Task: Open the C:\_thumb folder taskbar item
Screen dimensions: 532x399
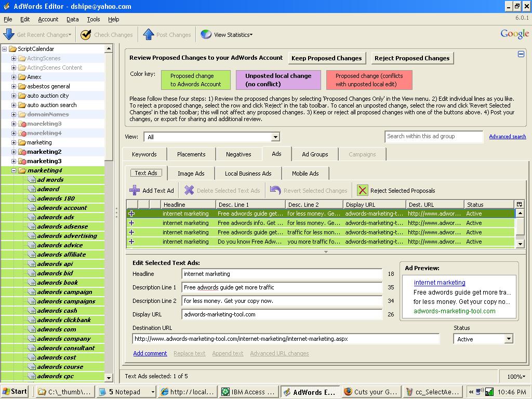Action: pos(65,392)
